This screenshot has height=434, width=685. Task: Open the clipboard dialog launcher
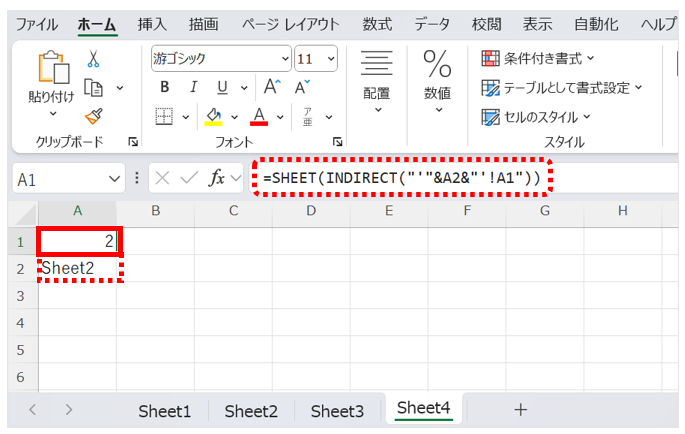point(133,142)
